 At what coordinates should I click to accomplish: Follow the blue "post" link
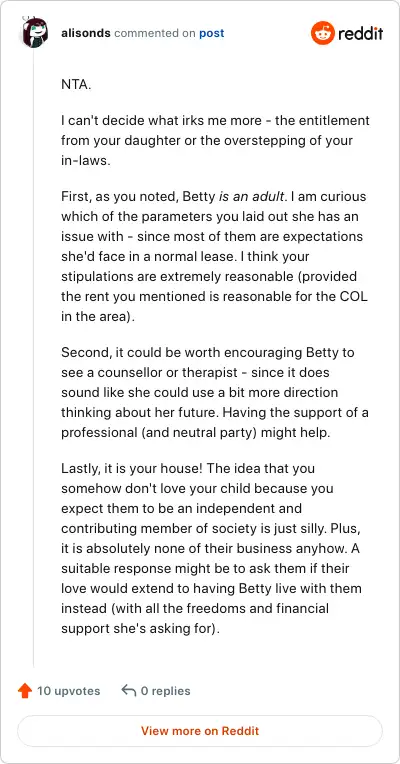point(211,34)
